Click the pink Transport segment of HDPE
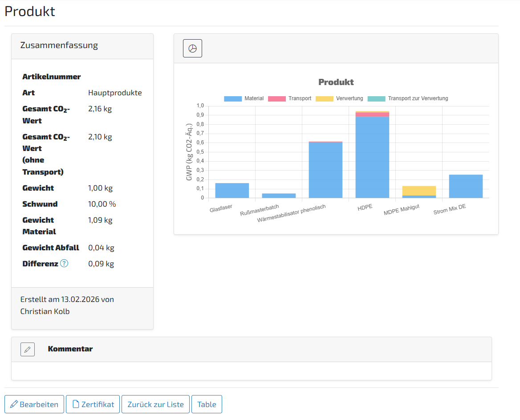The width and height of the screenshot is (520, 420). click(372, 114)
